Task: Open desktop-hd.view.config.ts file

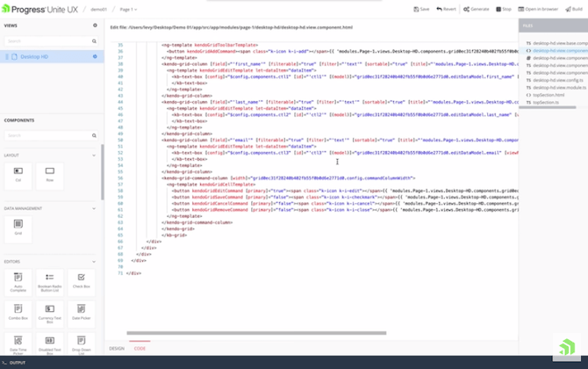Action: 555,80
